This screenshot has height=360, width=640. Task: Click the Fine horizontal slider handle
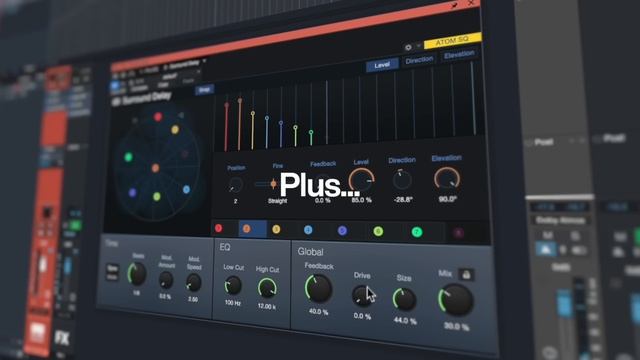[x=273, y=184]
